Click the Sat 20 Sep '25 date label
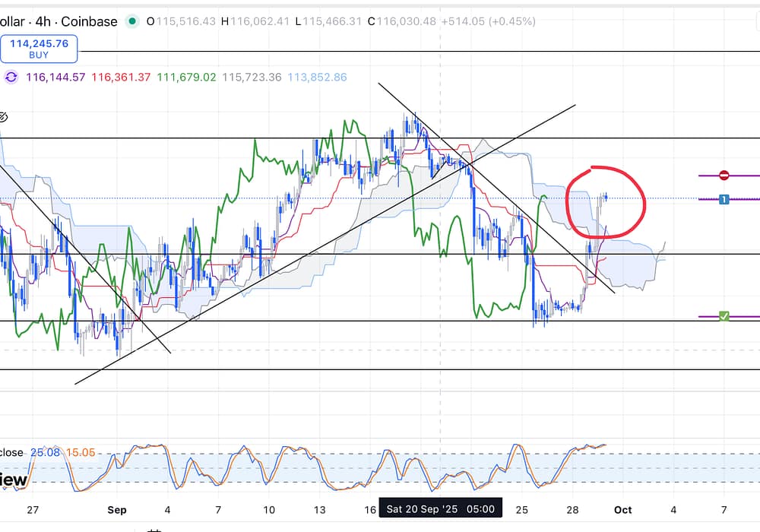Screen dimensions: 760x532 (439, 509)
